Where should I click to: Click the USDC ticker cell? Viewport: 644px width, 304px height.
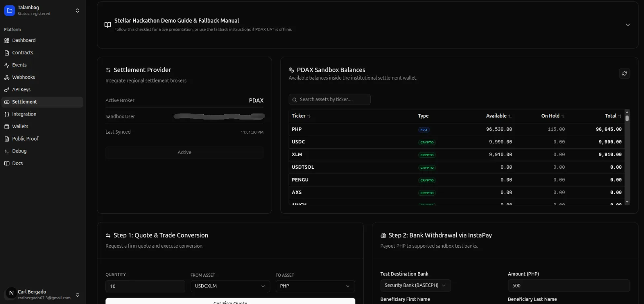point(298,142)
